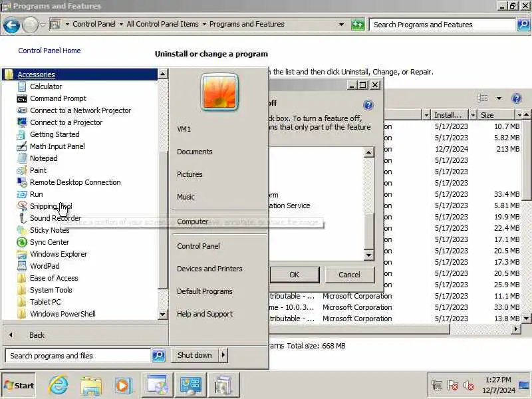Open Control Panel from the Start menu
This screenshot has height=399, width=532.
(x=198, y=246)
